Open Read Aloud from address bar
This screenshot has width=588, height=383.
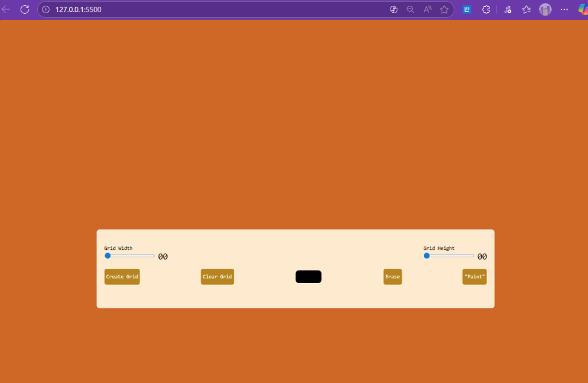(x=427, y=9)
